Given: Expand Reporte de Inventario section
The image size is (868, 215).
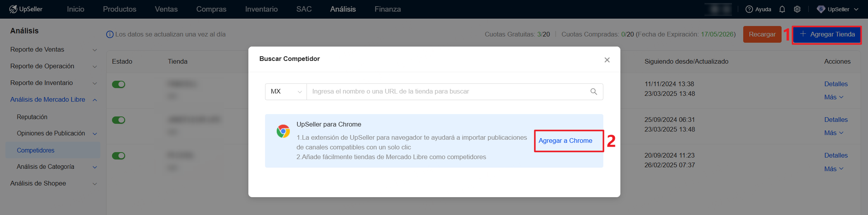Looking at the screenshot, I should coord(95,83).
